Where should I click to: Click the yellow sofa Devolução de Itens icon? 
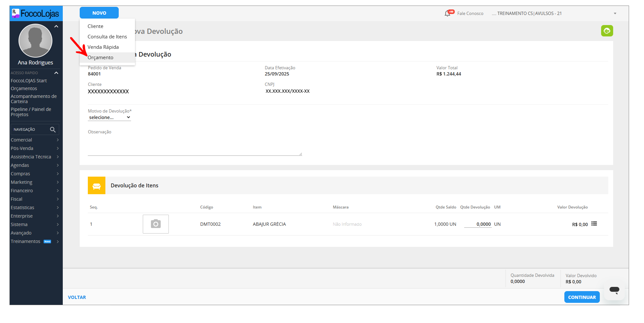pos(97,185)
